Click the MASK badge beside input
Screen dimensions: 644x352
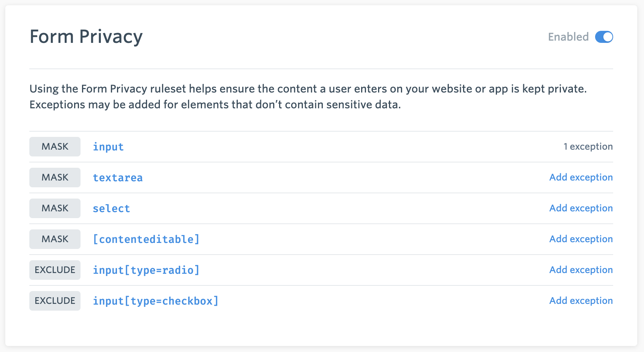pyautogui.click(x=55, y=147)
